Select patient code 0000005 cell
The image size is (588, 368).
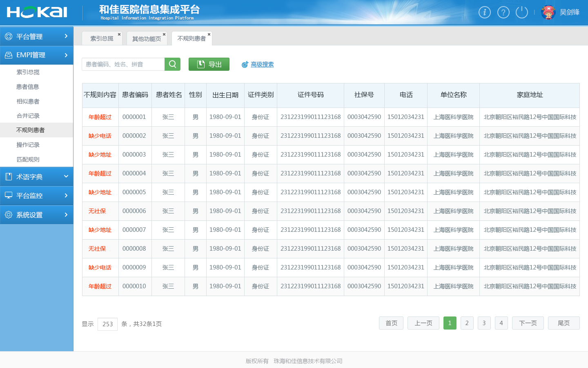[134, 192]
